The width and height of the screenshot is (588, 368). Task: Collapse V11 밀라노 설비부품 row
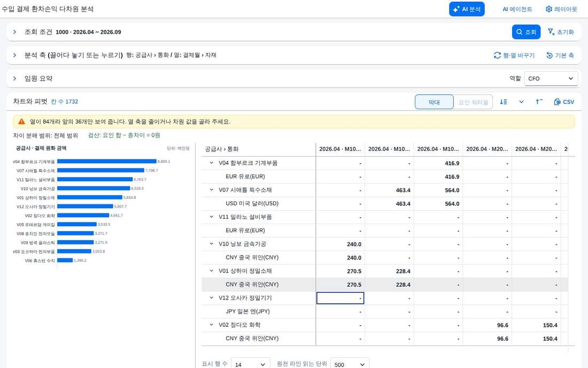(211, 217)
